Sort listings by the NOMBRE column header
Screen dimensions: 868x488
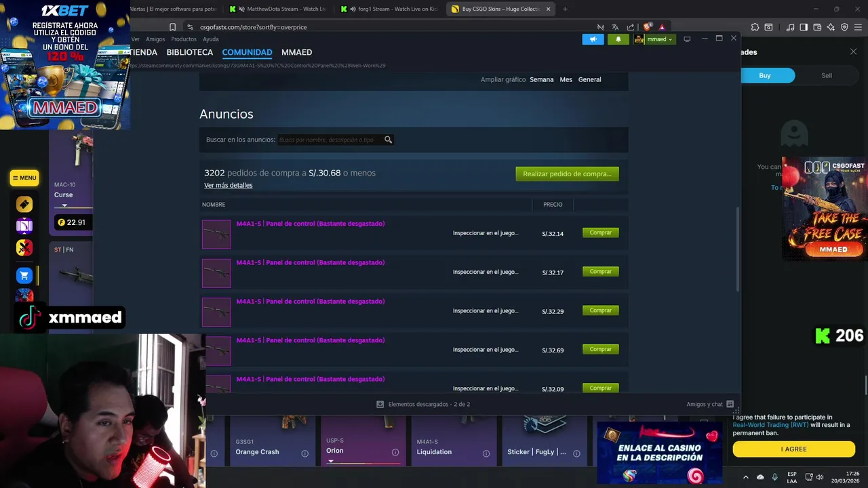[x=214, y=204]
